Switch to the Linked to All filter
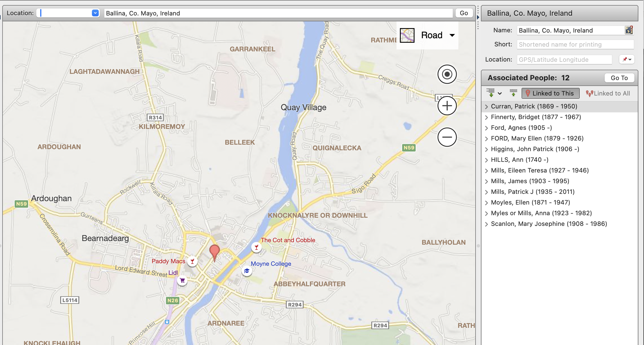 608,93
